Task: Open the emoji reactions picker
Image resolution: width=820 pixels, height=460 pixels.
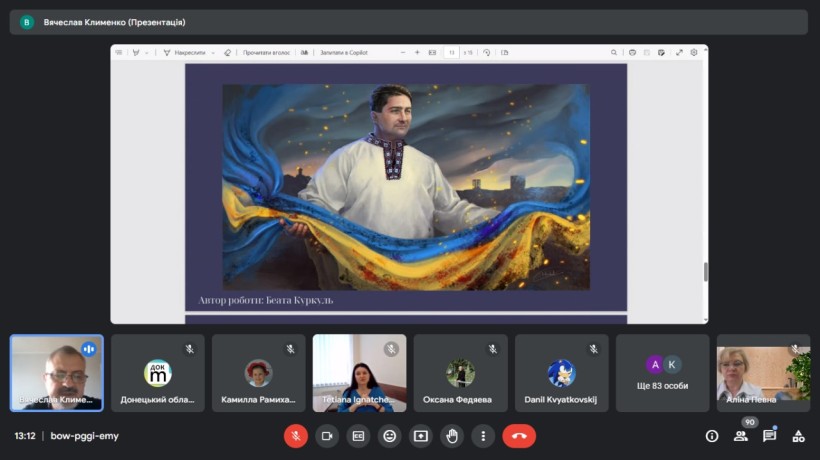Action: pos(390,436)
